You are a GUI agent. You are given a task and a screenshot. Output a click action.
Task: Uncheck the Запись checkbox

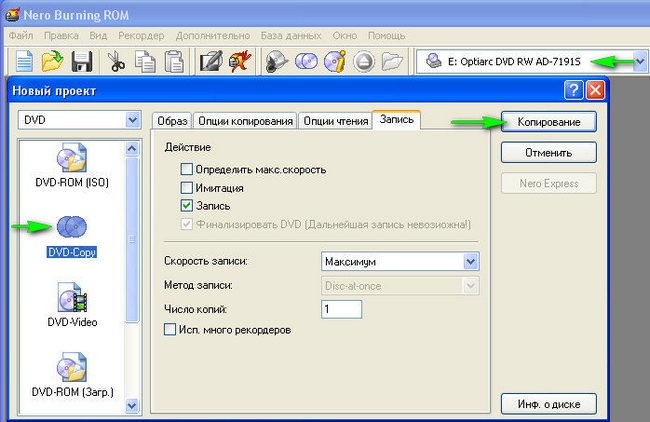point(187,205)
